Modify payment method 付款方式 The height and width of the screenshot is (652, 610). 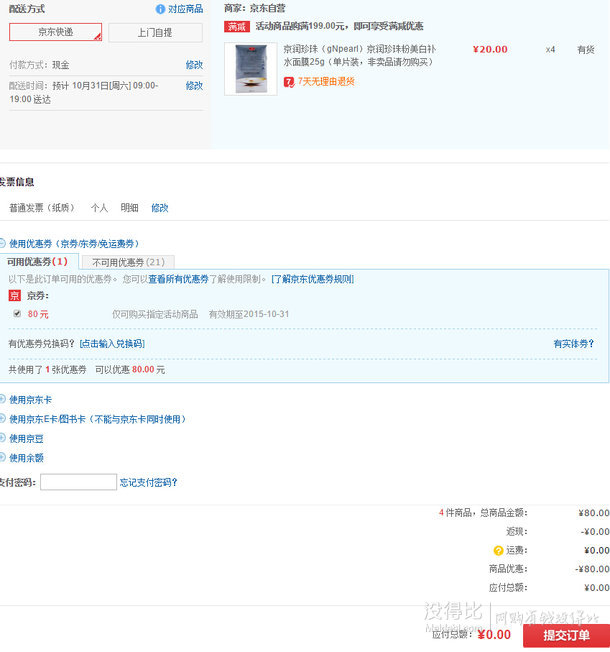pyautogui.click(x=194, y=65)
